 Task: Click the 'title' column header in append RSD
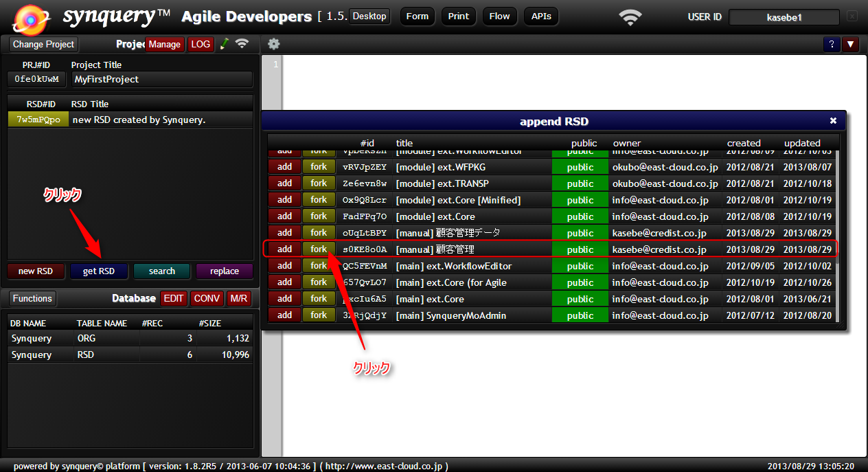[x=404, y=144]
